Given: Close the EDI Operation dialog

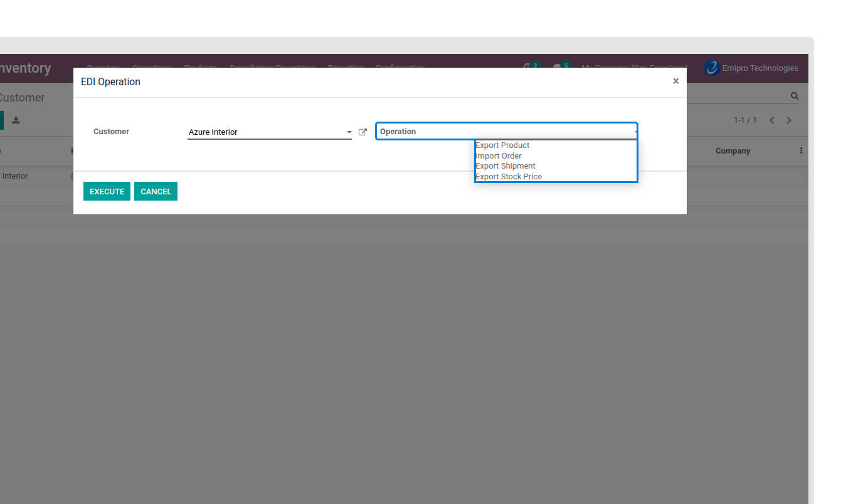Looking at the screenshot, I should tap(675, 81).
